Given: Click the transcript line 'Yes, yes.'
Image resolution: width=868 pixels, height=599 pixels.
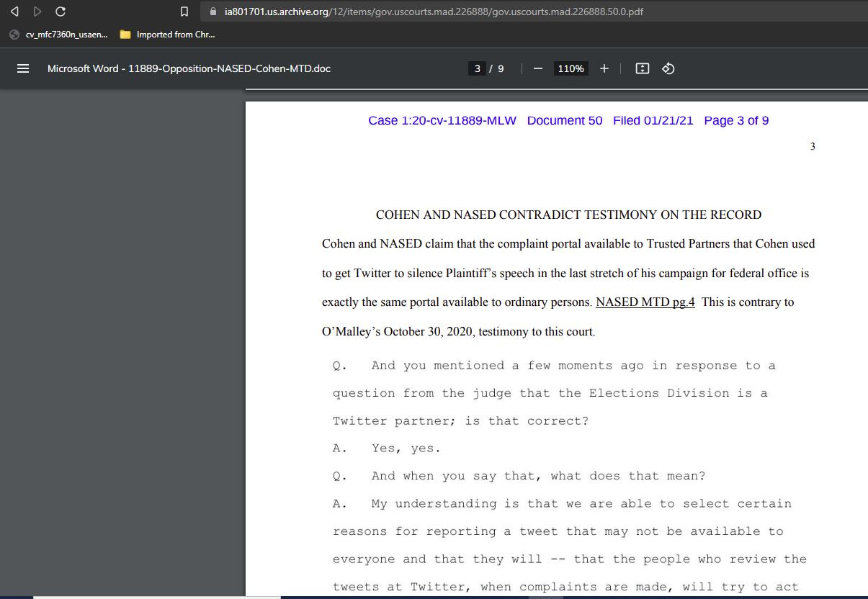Looking at the screenshot, I should tap(406, 449).
